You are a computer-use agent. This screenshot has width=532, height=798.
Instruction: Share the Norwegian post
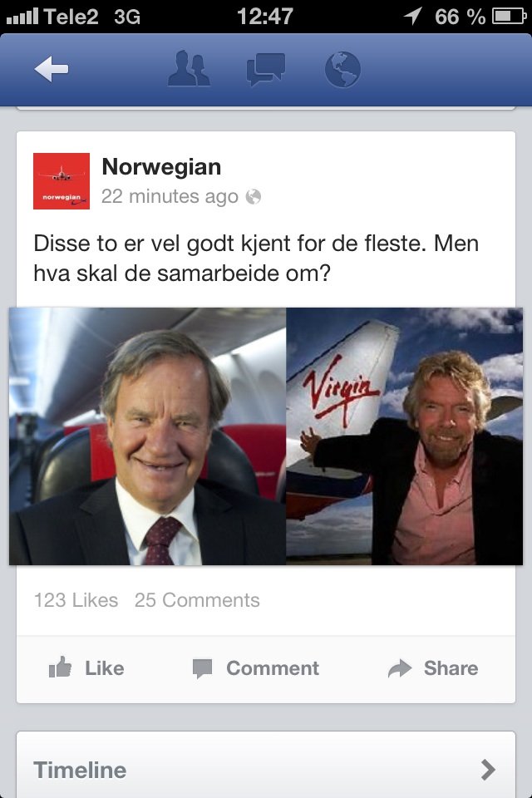pyautogui.click(x=433, y=668)
